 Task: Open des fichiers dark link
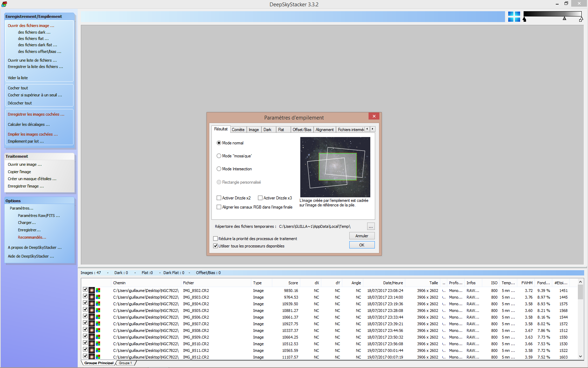pos(34,32)
